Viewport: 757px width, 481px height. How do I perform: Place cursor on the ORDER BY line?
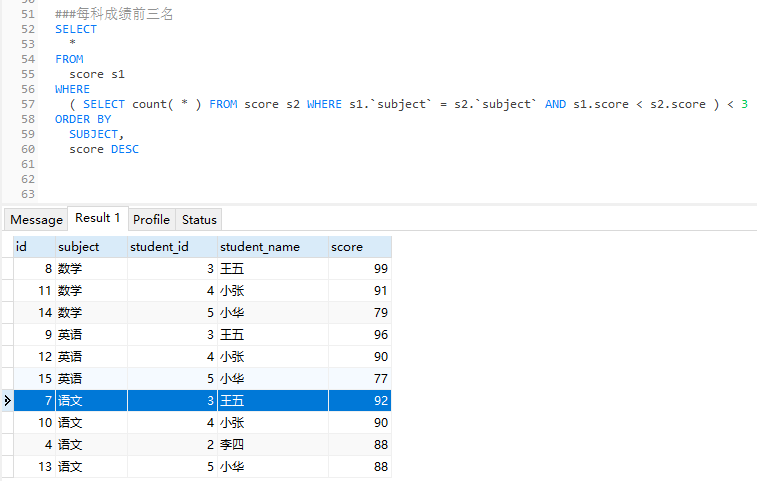point(83,119)
